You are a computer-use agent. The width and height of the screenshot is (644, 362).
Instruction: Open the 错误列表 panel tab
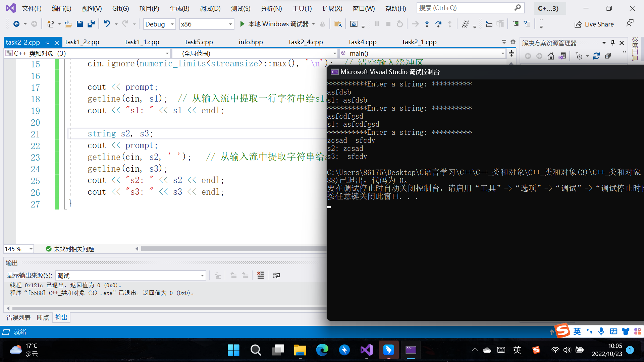pos(18,317)
